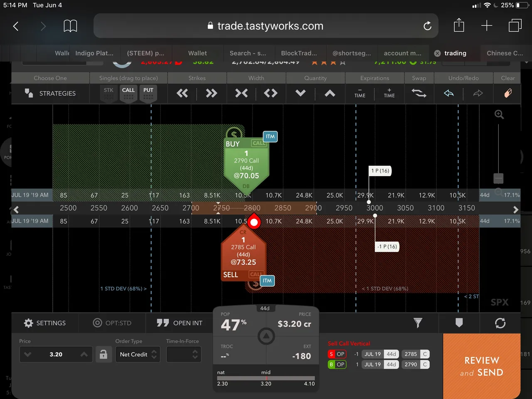Close the trading tab
This screenshot has height=399, width=532.
point(437,53)
